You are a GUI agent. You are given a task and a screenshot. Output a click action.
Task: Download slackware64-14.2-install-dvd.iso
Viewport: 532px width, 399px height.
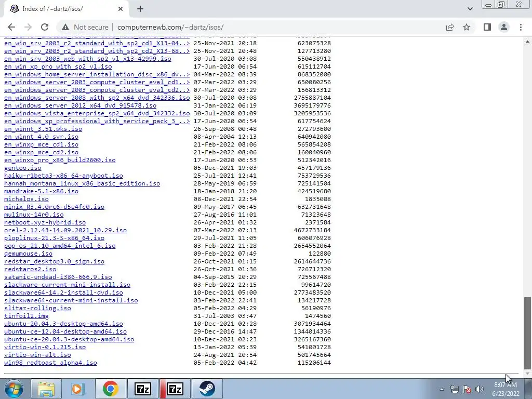coord(63,293)
